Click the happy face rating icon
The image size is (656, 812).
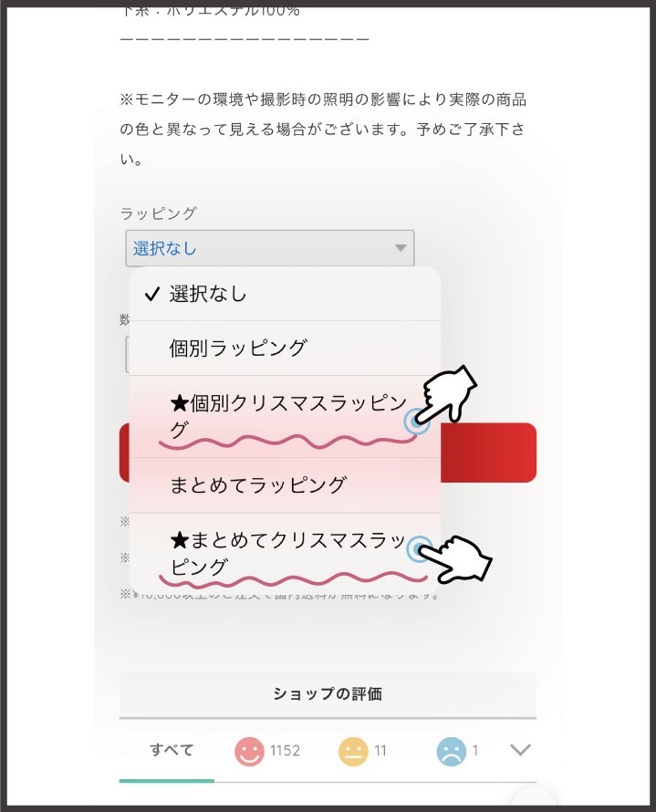pos(249,751)
